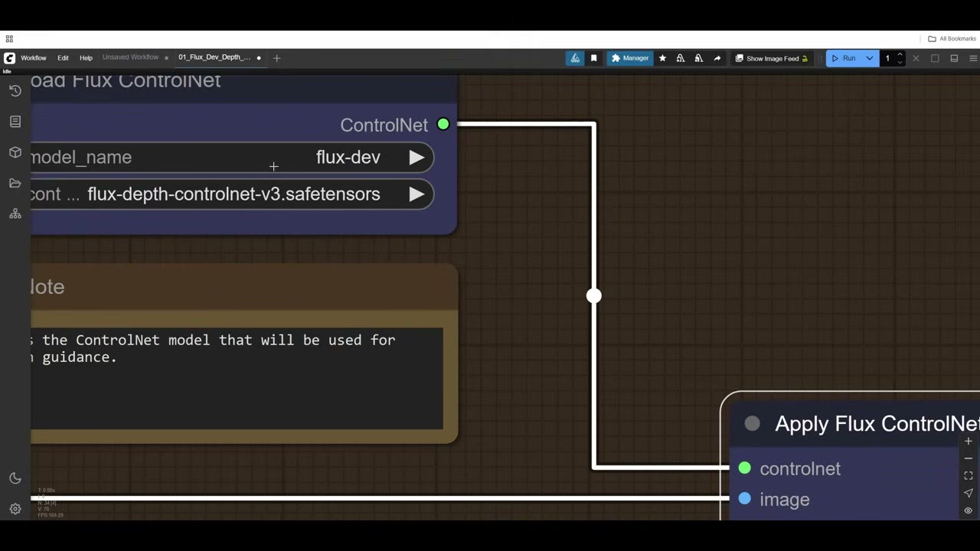
Task: Click ControlNet green output socket
Action: coord(443,124)
